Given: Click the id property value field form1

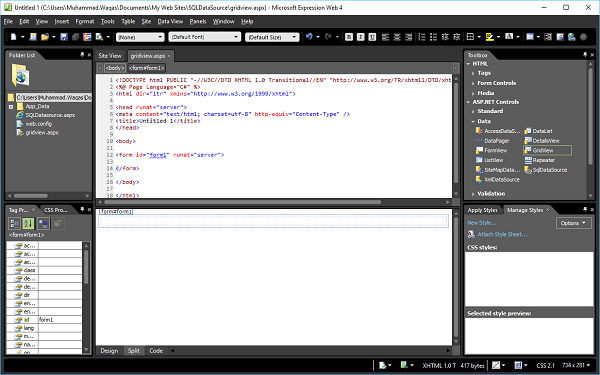Looking at the screenshot, I should click(60, 320).
